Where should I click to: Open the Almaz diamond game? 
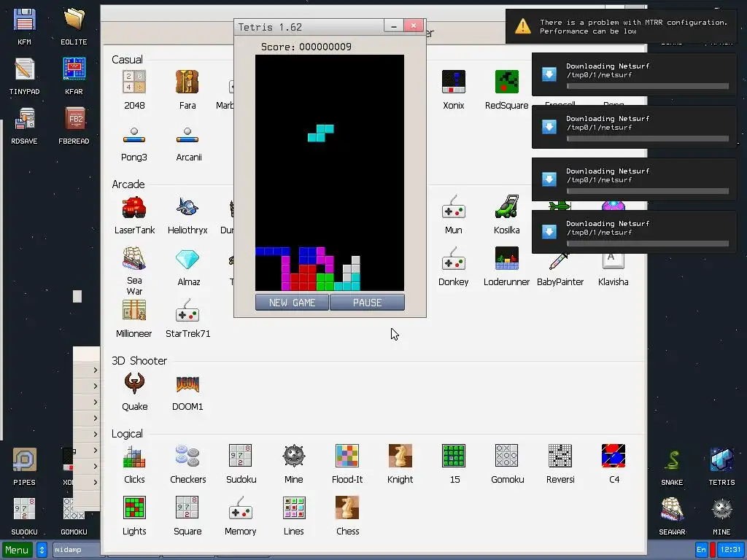point(187,260)
